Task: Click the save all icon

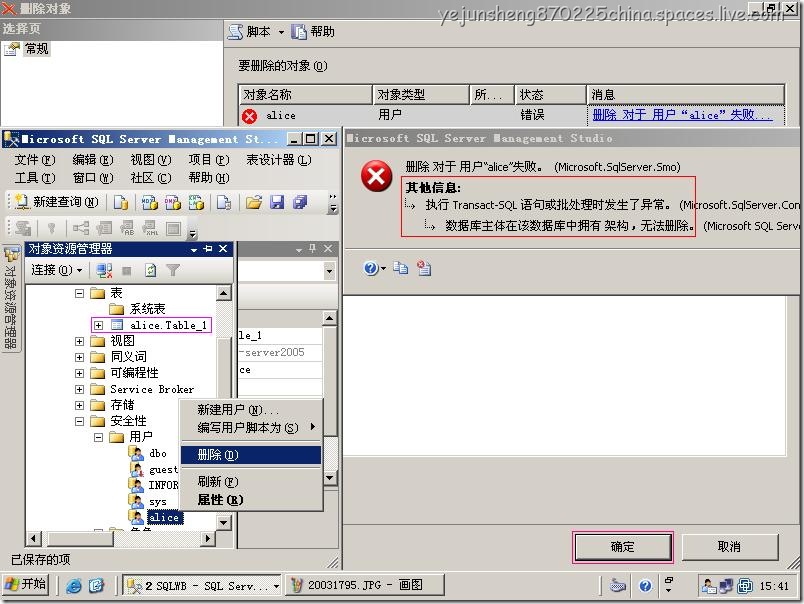Action: (300, 203)
